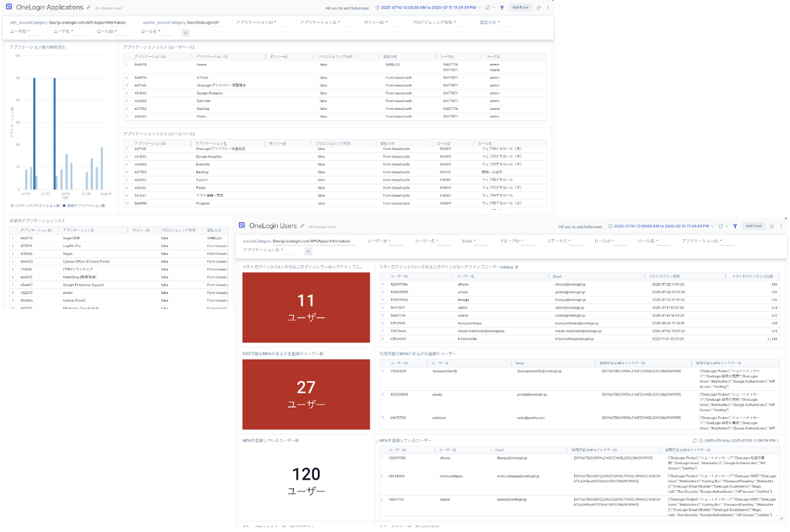Toggle the dark blue chart legend series

pos(85,205)
